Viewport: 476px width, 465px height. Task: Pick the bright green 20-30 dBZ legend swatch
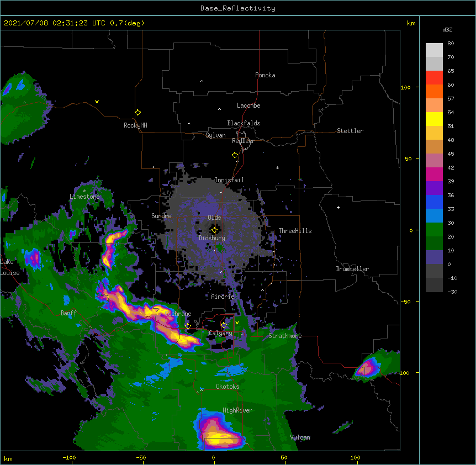coord(434,230)
